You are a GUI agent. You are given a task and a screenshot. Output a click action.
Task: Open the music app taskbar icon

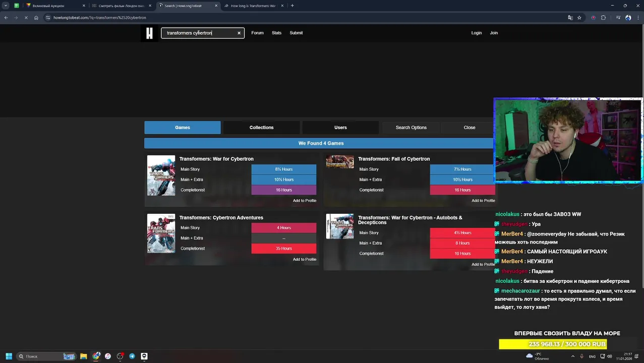pyautogui.click(x=108, y=356)
